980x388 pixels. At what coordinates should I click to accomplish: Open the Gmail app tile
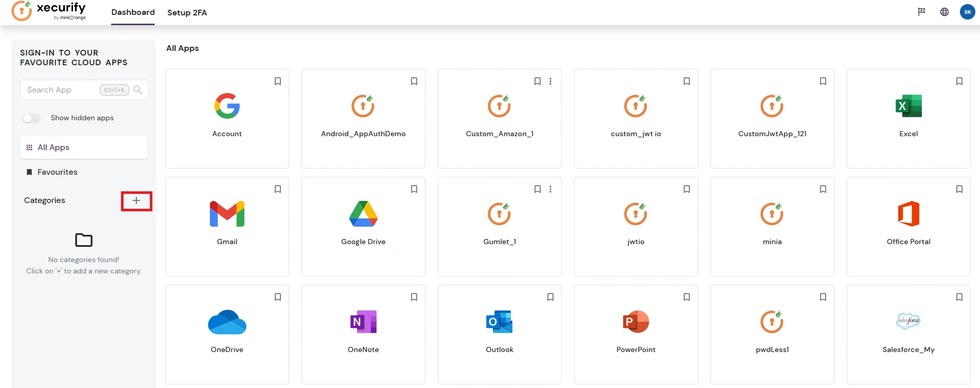pos(227,214)
